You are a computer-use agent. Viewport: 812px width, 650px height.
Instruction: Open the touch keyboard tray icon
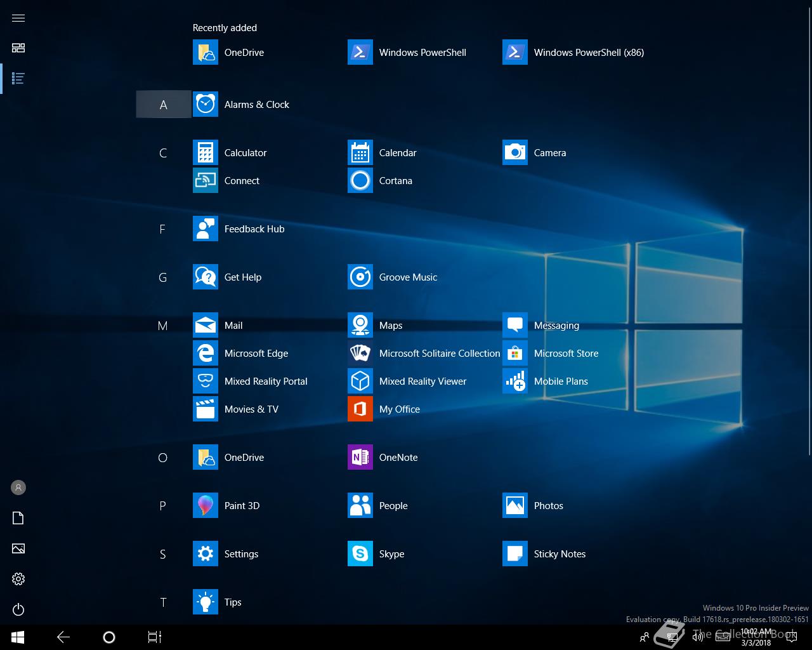pyautogui.click(x=723, y=637)
